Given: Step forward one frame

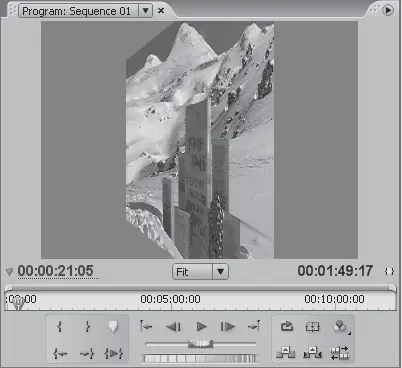Looking at the screenshot, I should coord(228,327).
